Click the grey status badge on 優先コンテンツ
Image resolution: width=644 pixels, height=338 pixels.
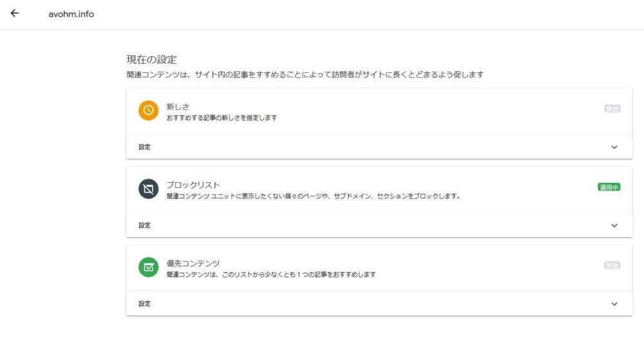612,265
